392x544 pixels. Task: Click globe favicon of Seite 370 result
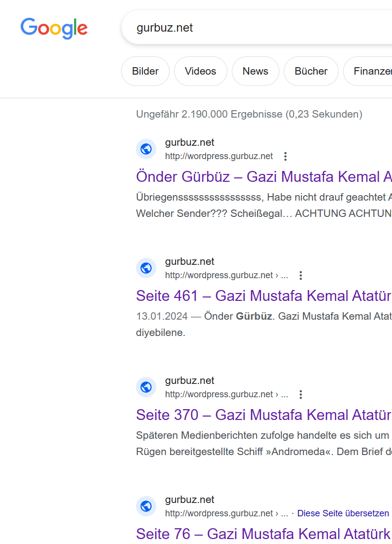tap(146, 387)
